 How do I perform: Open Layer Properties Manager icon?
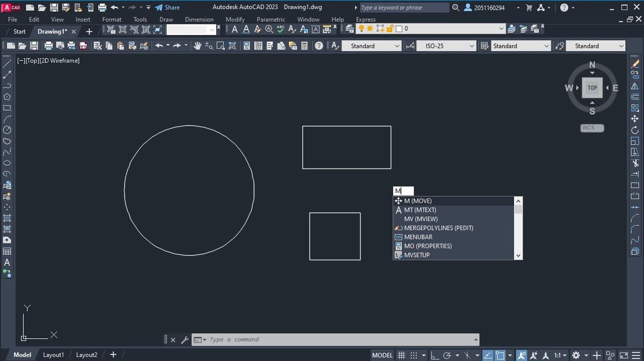350,28
